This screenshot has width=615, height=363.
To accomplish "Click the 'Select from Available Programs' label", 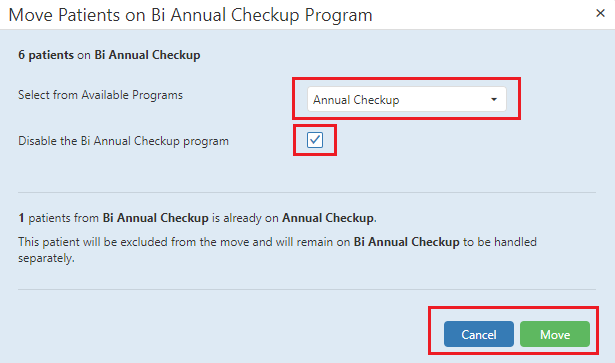I will click(x=100, y=95).
